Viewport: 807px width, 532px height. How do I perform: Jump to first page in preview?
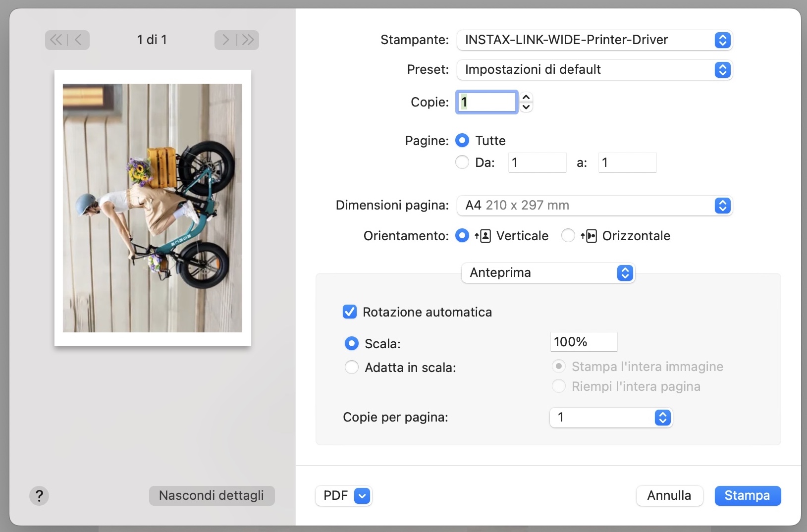coord(56,40)
